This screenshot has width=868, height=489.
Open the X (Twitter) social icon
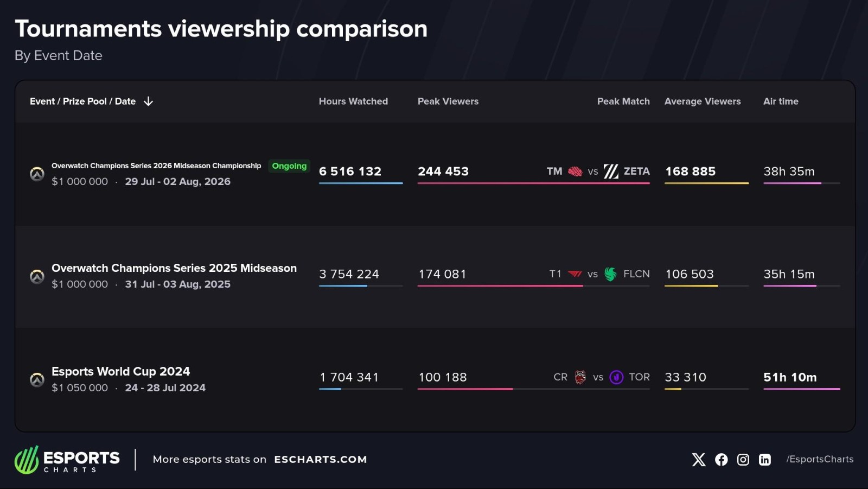point(699,460)
